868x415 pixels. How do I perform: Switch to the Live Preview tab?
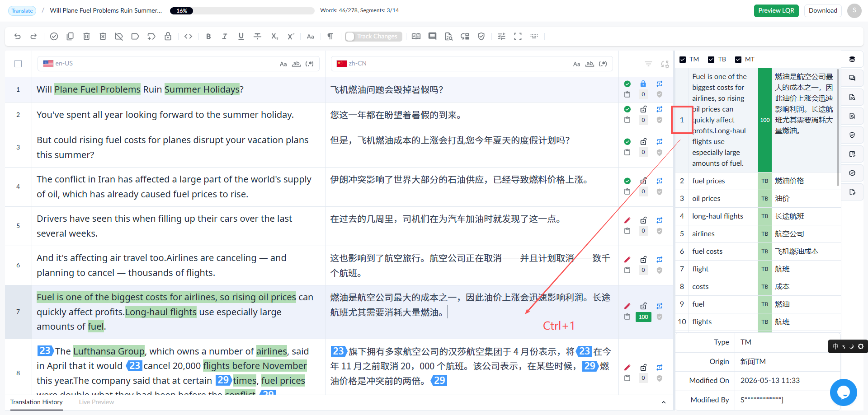pos(96,402)
